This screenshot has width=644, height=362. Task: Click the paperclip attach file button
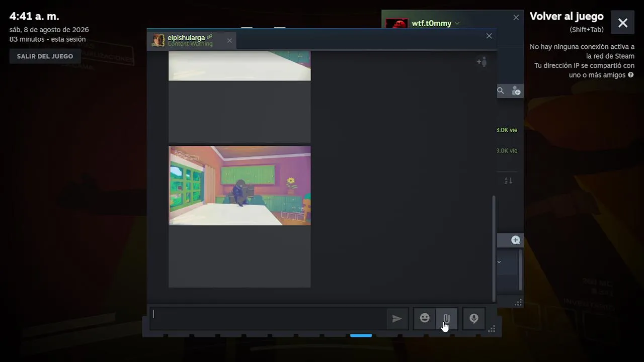(x=446, y=318)
